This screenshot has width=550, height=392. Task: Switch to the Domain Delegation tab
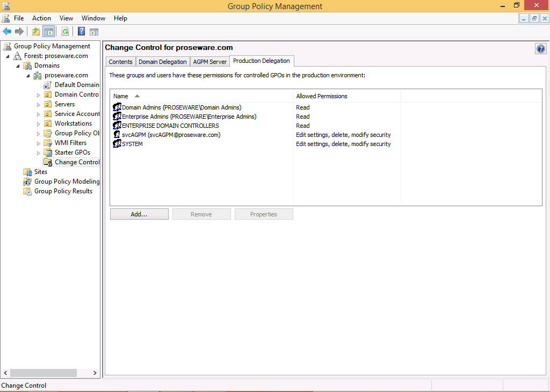[163, 62]
